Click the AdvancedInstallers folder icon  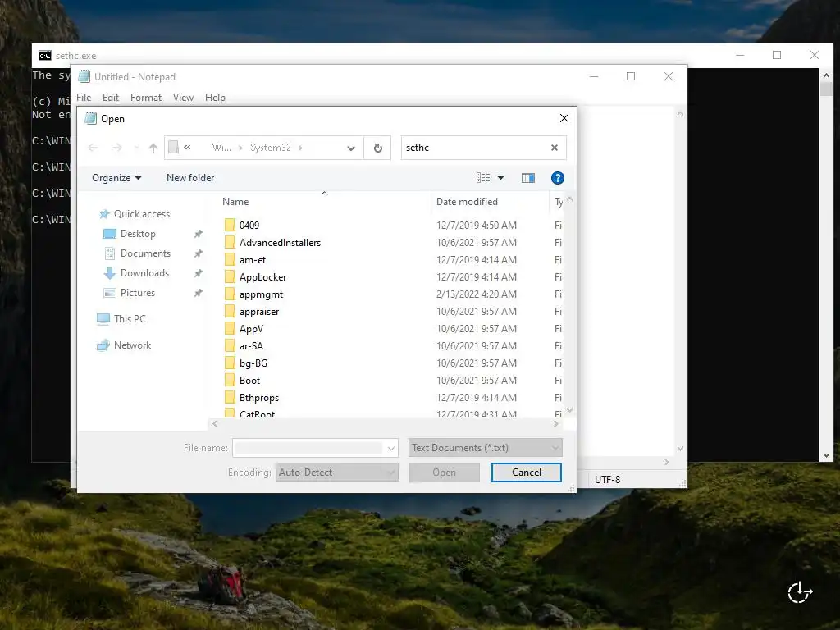(x=230, y=242)
